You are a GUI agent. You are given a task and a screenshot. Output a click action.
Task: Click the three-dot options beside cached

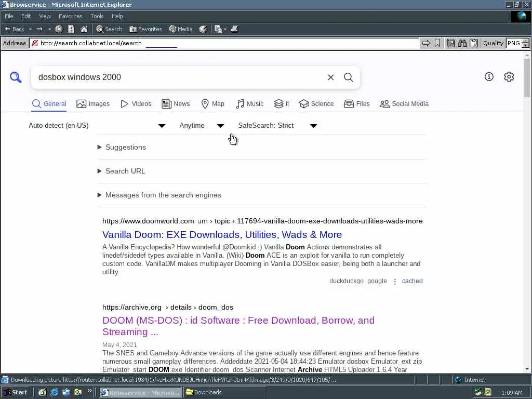395,282
